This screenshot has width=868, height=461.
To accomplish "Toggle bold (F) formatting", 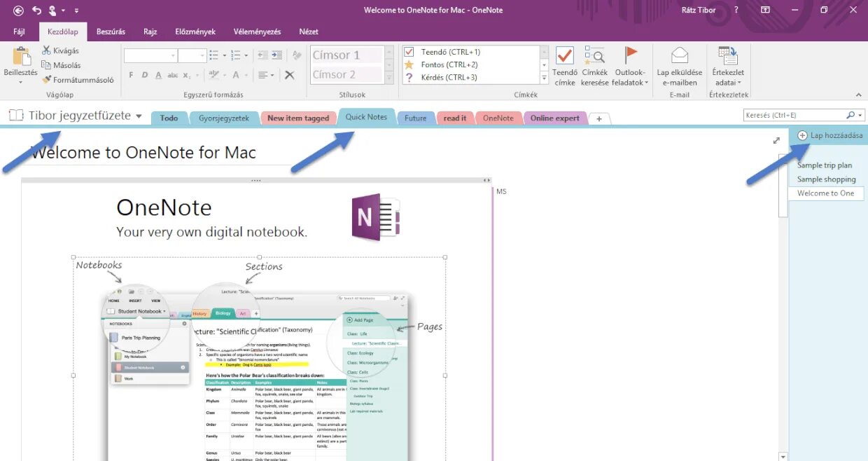I will (x=131, y=75).
